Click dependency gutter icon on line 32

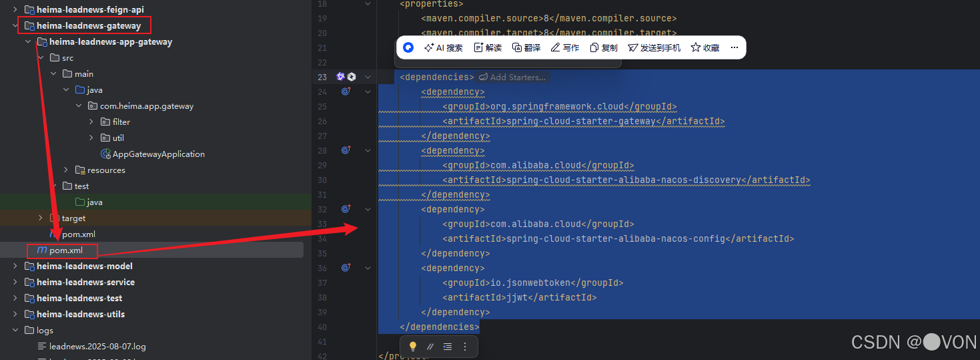point(346,209)
